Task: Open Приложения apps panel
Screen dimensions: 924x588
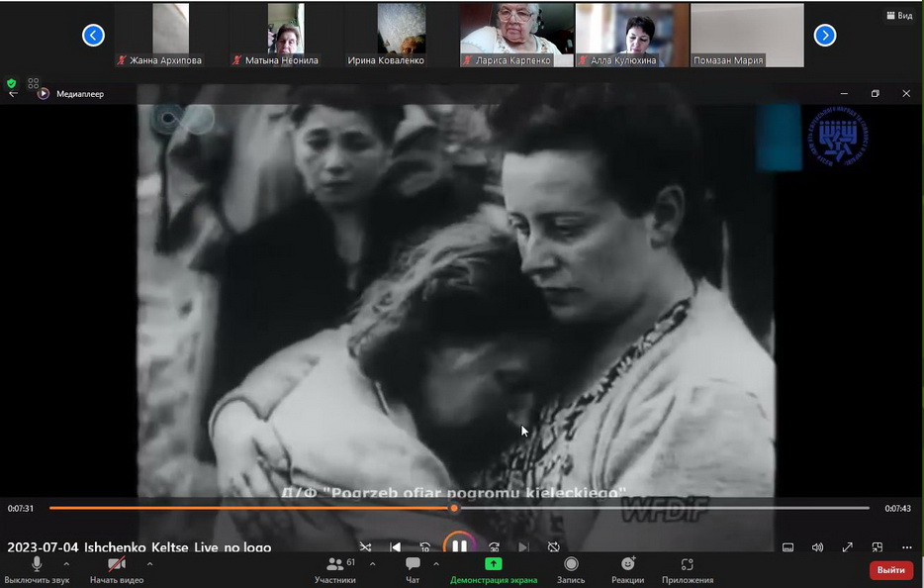Action: [688, 570]
